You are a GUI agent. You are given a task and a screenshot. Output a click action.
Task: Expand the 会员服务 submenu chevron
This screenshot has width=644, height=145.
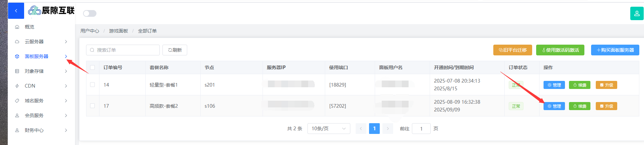66,115
